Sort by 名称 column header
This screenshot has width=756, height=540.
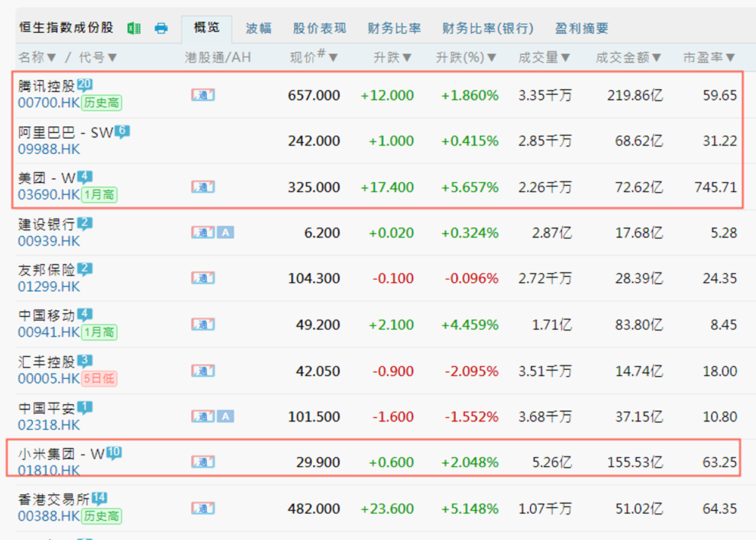(x=38, y=57)
